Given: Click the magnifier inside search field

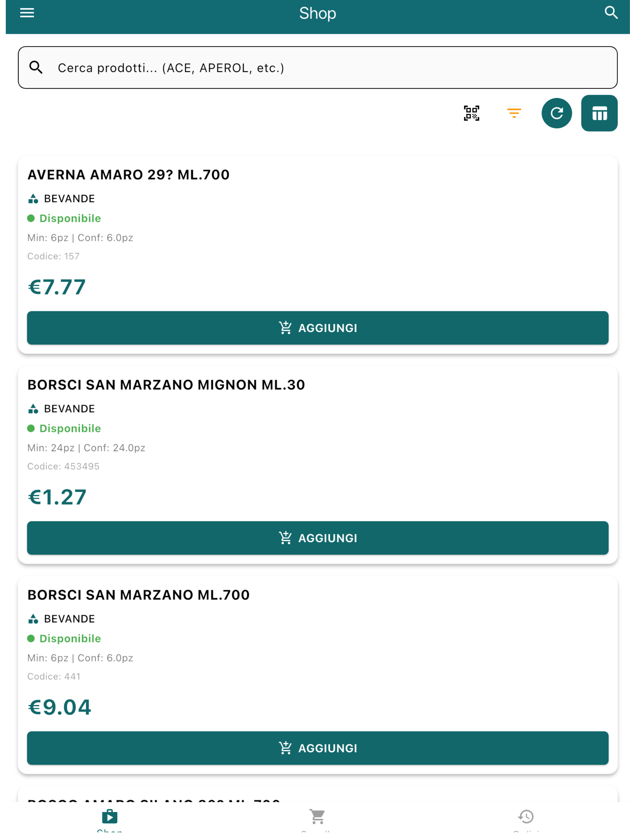Looking at the screenshot, I should pos(36,67).
